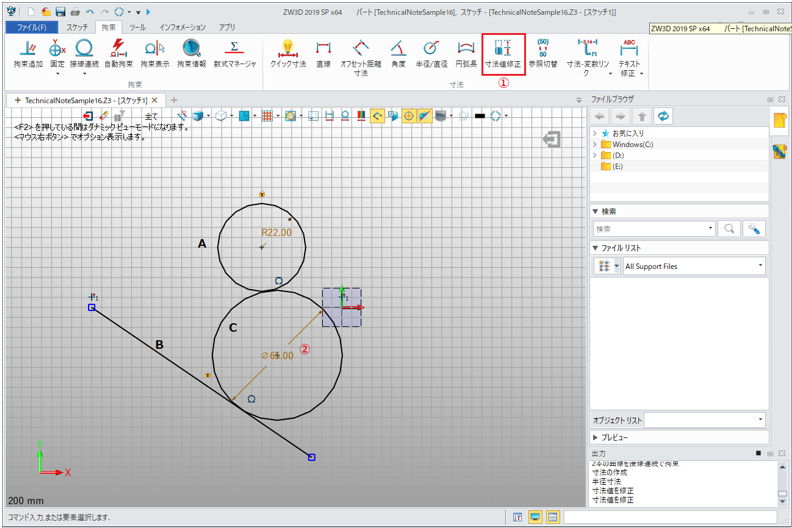Viewport: 792px width, 528px height.
Task: Click the large exit sketch arrow in canvas
Action: click(x=551, y=139)
